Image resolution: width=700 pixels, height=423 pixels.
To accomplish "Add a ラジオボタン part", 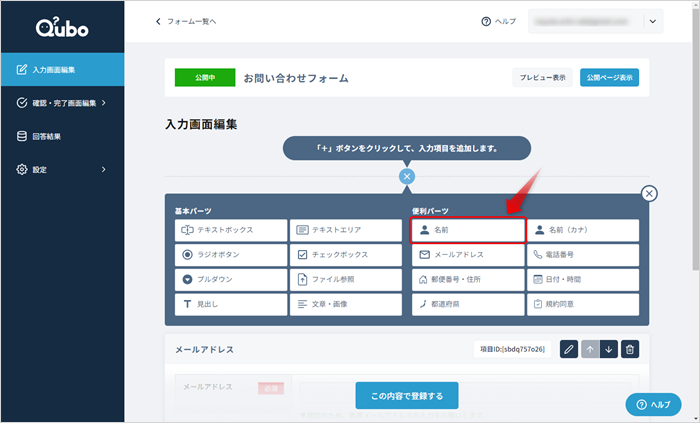I will point(231,255).
